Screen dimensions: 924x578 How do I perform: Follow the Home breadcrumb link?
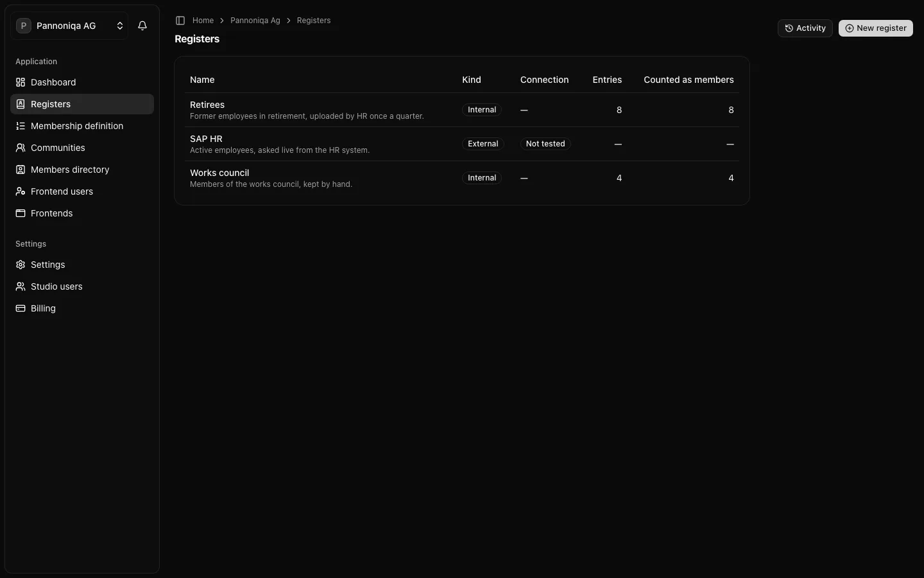[x=203, y=21]
